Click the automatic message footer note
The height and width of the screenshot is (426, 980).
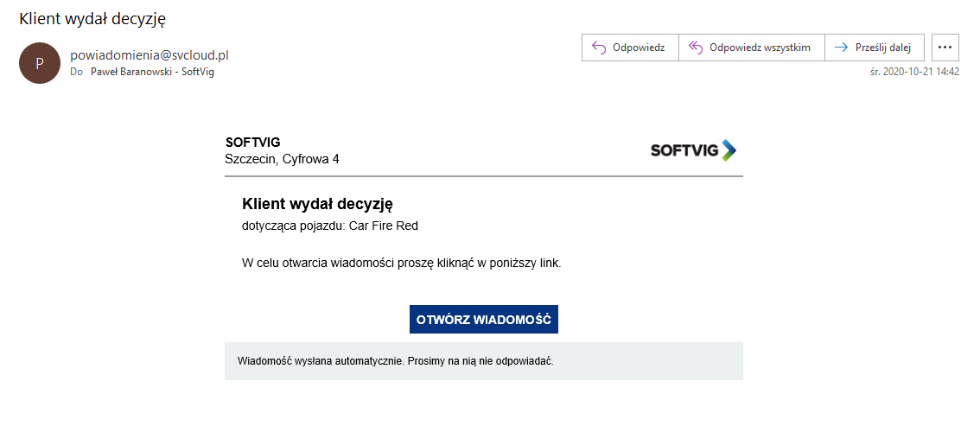coord(395,360)
